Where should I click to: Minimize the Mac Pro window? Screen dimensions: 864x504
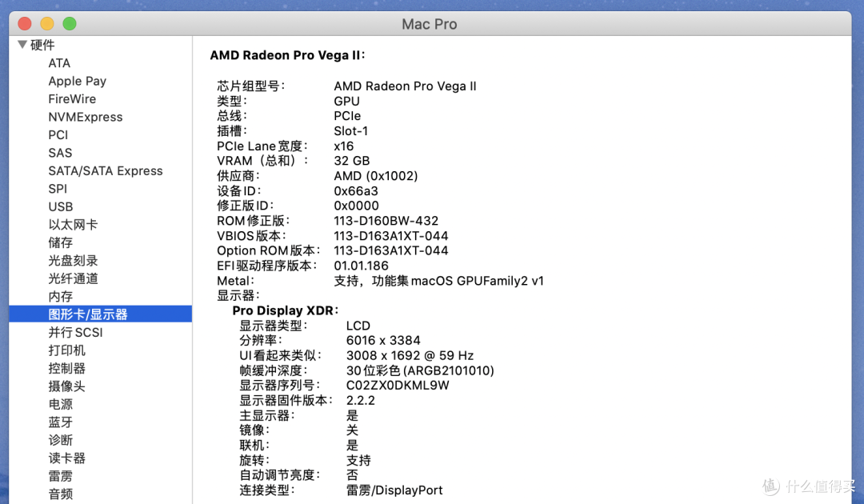click(x=47, y=24)
